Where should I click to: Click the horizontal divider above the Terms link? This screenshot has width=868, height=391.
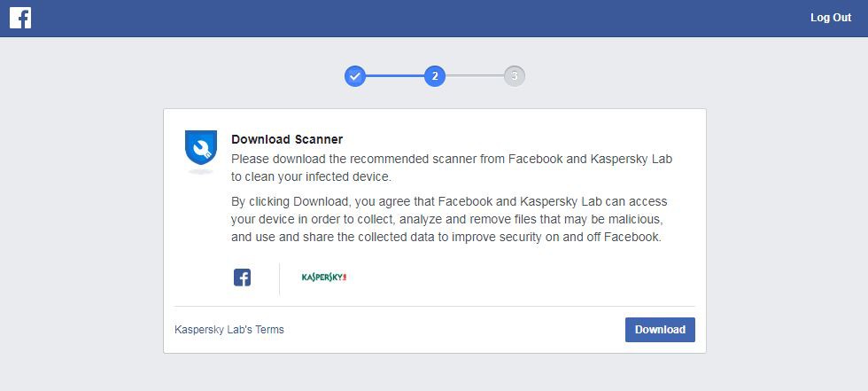(434, 307)
